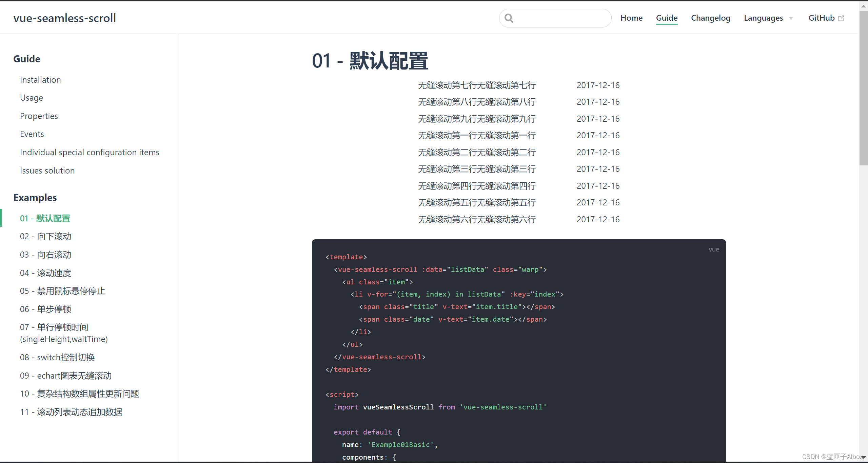Viewport: 868px width, 463px height.
Task: Click the vue label on the code block
Action: (713, 249)
